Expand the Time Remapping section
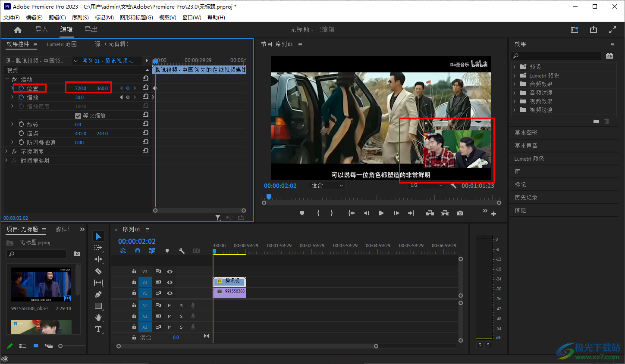625x364 pixels. (x=6, y=160)
